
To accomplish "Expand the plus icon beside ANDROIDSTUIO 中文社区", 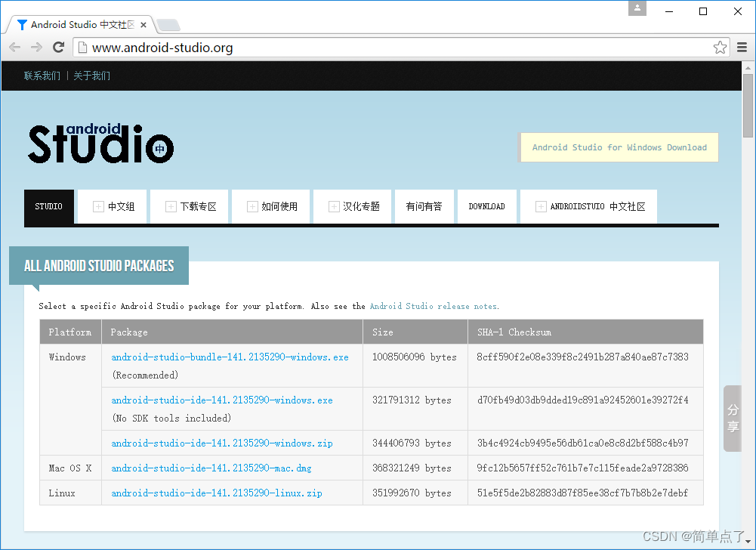I will tap(541, 206).
